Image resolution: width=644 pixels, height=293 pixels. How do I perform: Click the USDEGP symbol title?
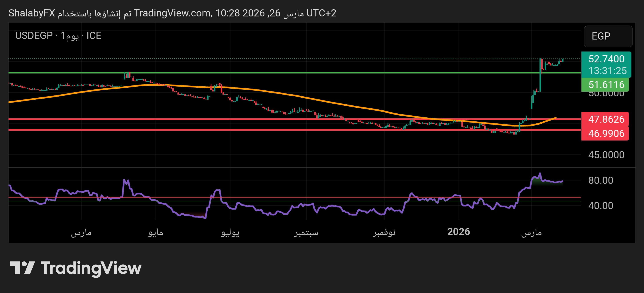(x=34, y=36)
